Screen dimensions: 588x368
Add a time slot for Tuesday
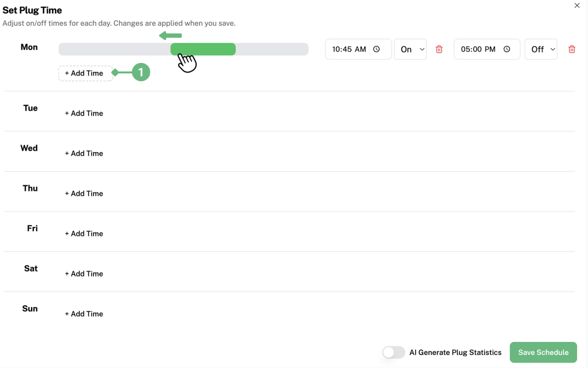[84, 113]
